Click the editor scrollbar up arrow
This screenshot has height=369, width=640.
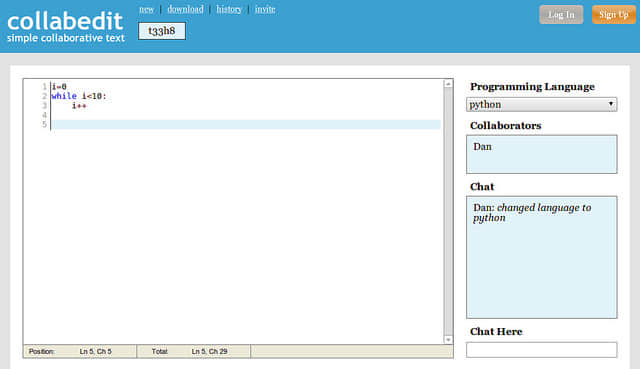coord(448,84)
